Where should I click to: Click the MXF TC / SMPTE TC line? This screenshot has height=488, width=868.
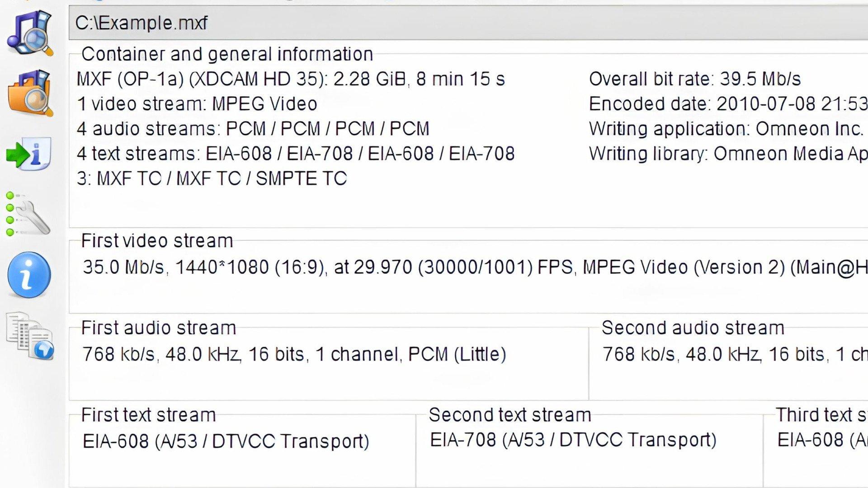(x=212, y=178)
